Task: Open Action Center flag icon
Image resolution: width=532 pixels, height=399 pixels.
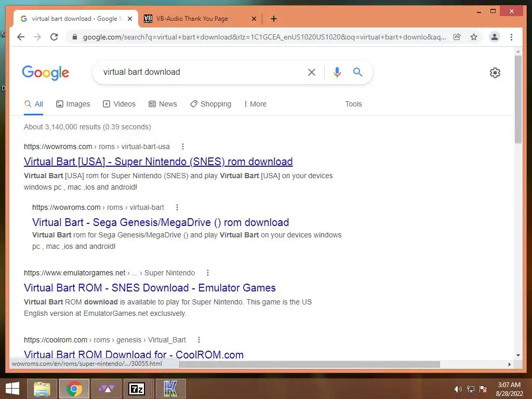Action: (x=483, y=389)
